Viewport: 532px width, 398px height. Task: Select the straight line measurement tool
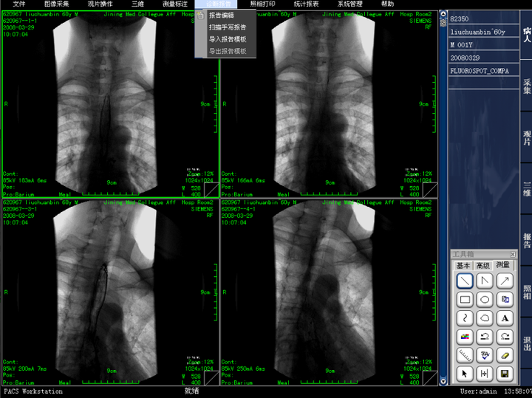pyautogui.click(x=465, y=281)
